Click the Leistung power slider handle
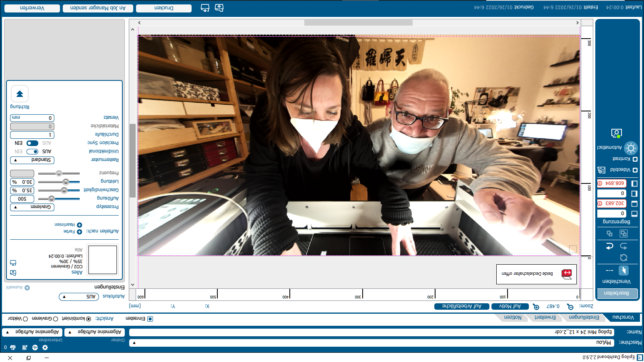 (x=66, y=182)
